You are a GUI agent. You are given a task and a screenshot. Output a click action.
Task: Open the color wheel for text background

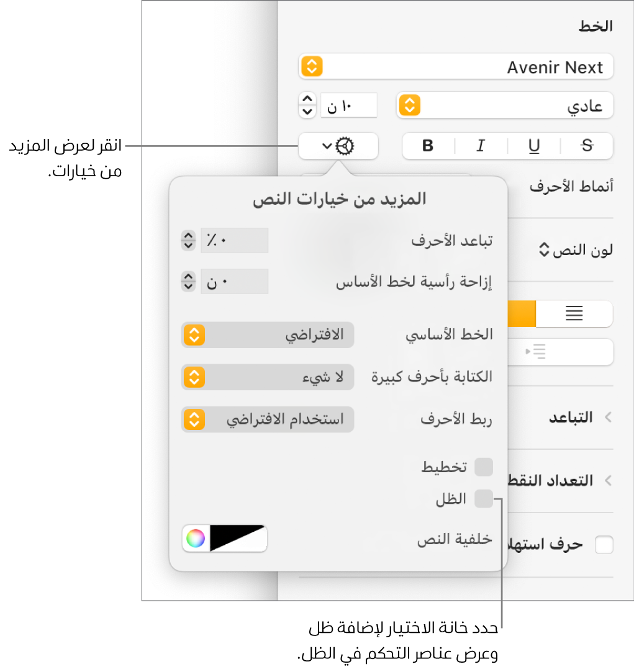coord(196,539)
